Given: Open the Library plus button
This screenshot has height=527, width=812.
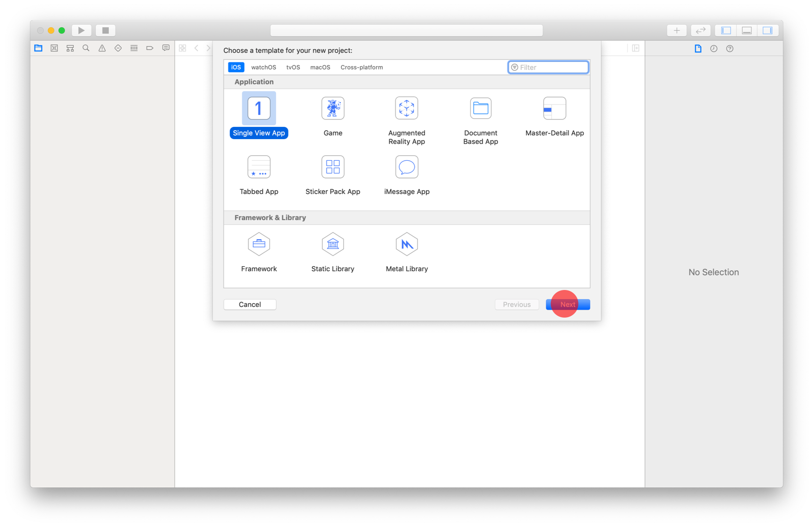Looking at the screenshot, I should (x=676, y=30).
